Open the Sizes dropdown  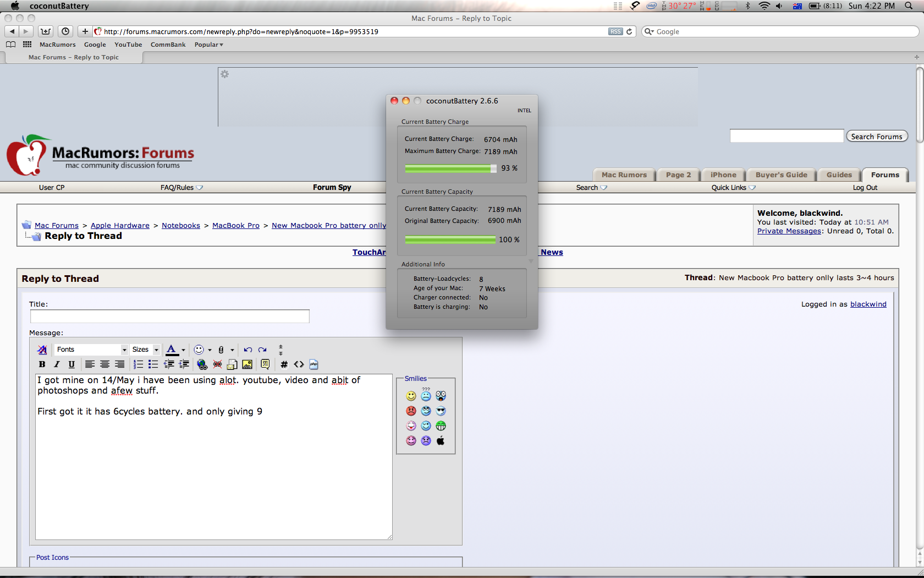pos(145,350)
